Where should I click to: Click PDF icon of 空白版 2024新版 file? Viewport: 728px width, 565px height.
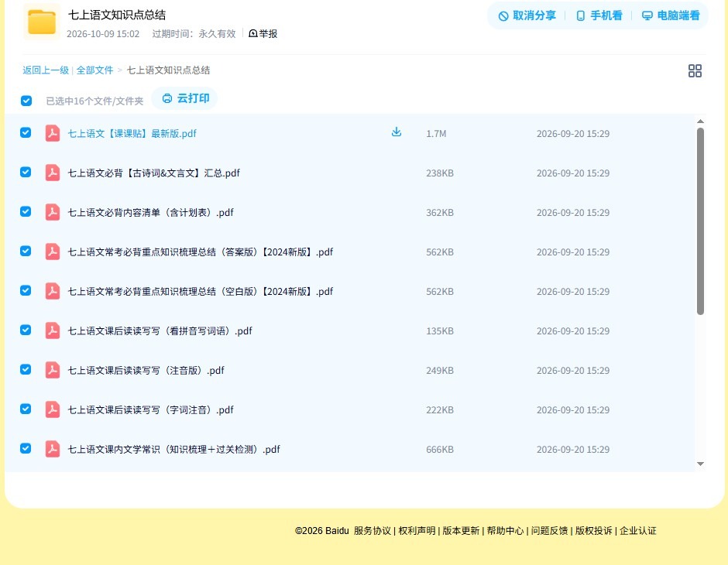pos(52,291)
